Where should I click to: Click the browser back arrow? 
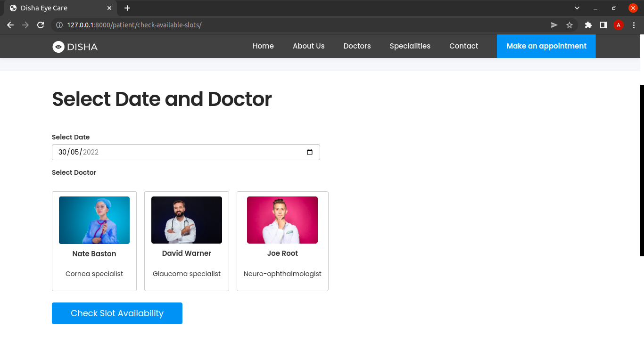tap(10, 25)
